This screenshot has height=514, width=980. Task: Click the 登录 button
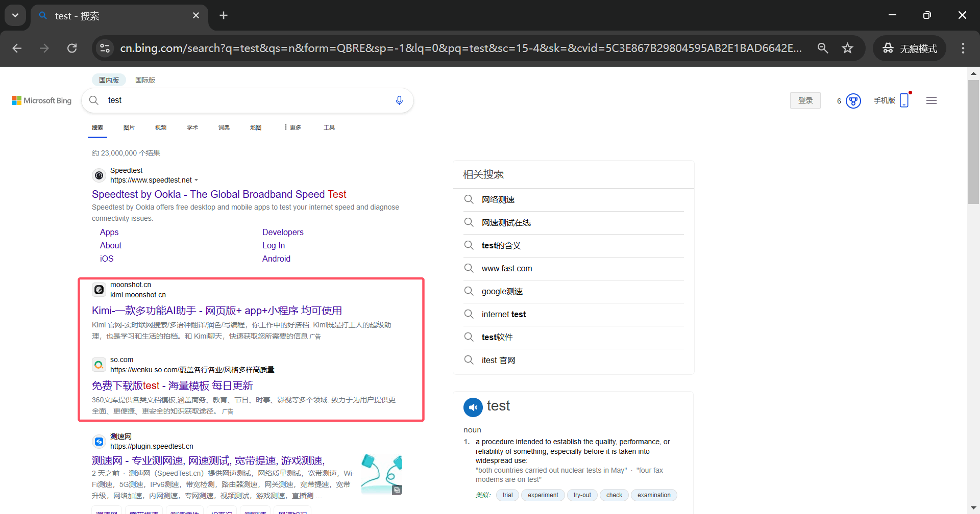pos(805,100)
